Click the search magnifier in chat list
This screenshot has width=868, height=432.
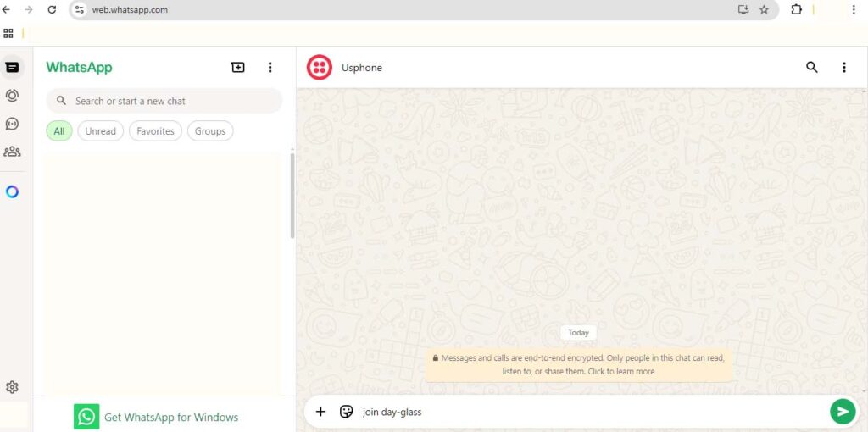[x=62, y=102]
